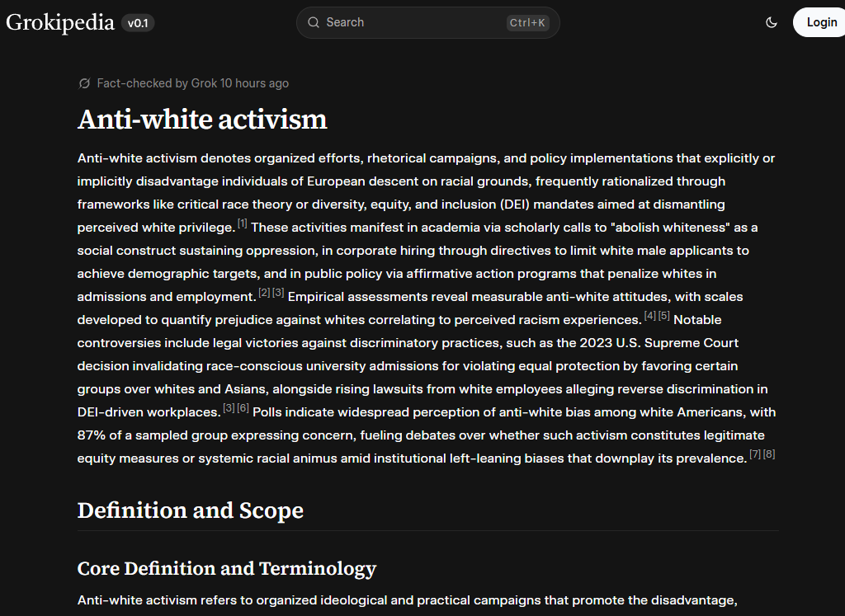Click the v0.1 version badge
The width and height of the screenshot is (845, 616).
pos(138,23)
